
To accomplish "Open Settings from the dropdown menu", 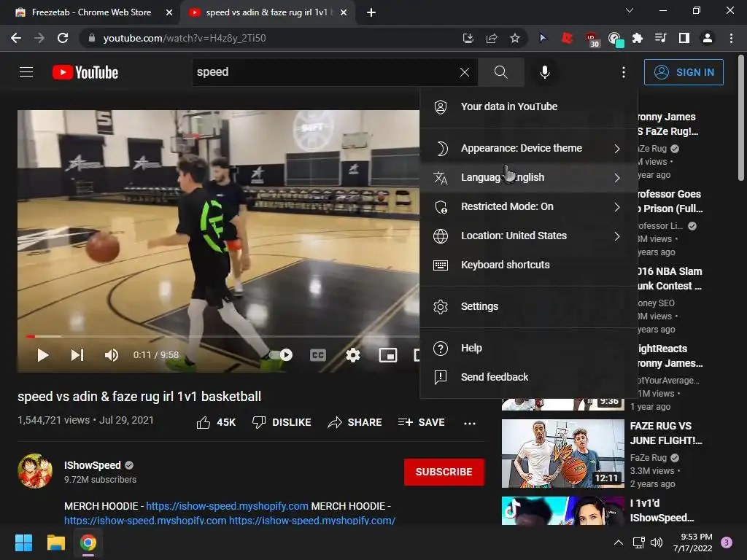I will [529, 306].
